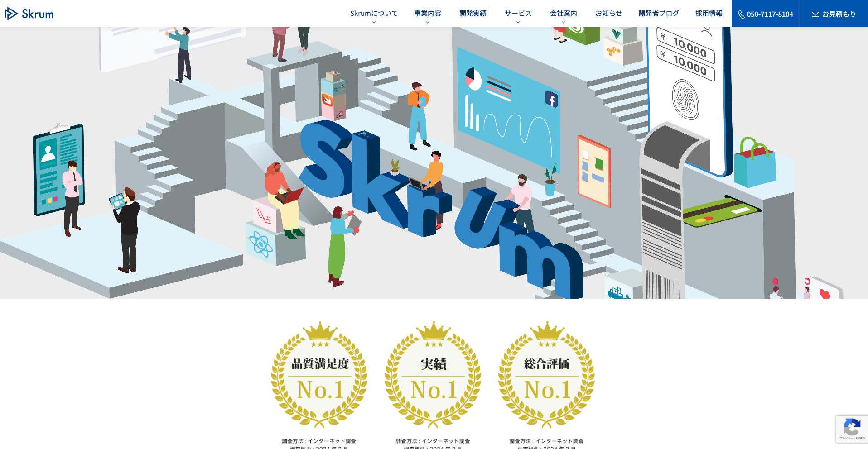The image size is (868, 449).
Task: Click the green credit card illustration
Action: pos(720,211)
